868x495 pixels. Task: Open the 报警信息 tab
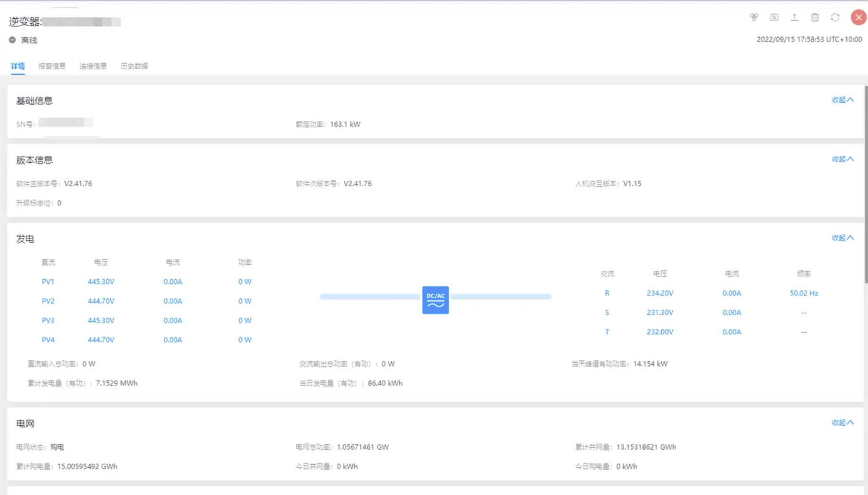click(52, 66)
